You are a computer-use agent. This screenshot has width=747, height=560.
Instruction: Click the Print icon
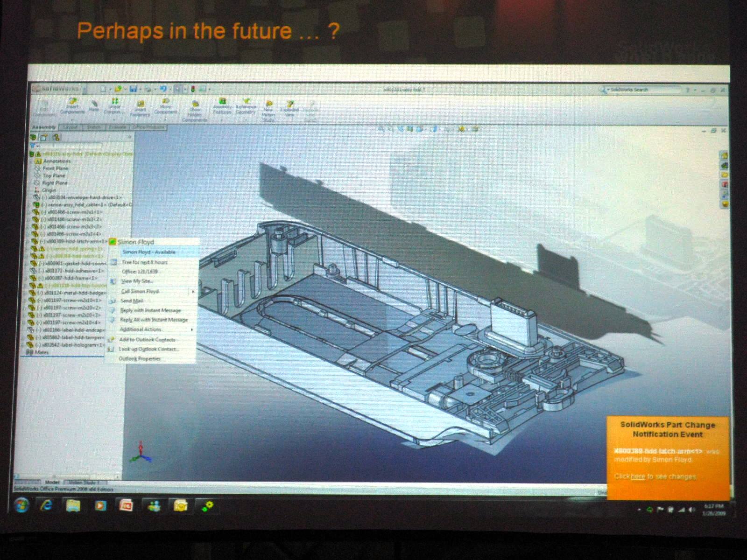[x=148, y=89]
